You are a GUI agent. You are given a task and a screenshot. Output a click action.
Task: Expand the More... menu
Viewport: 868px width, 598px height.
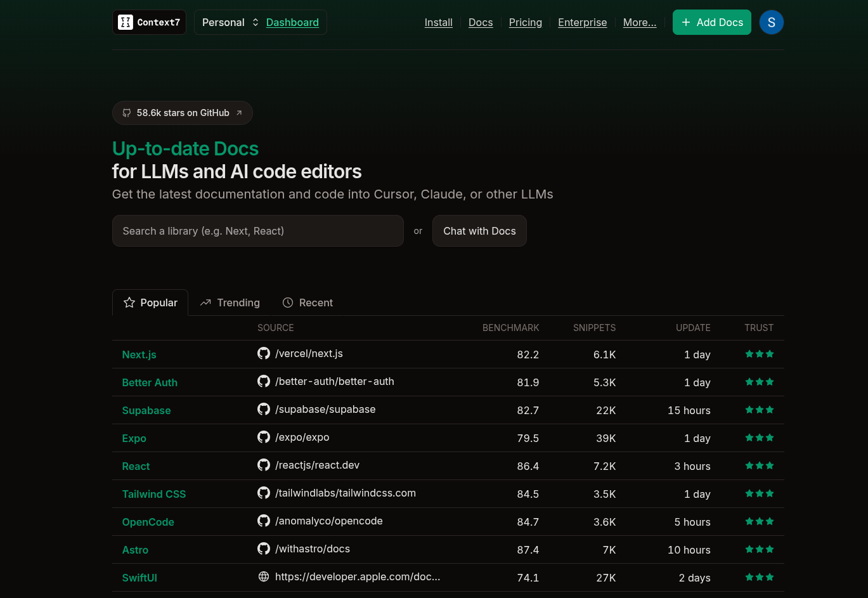pos(640,22)
